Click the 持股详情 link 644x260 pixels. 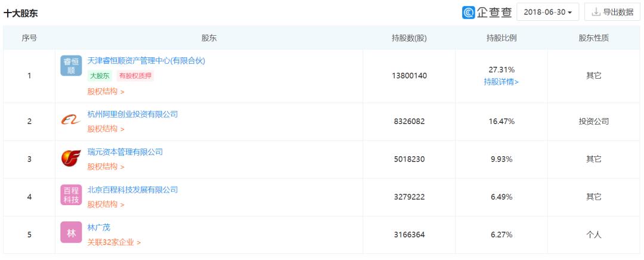pyautogui.click(x=501, y=82)
